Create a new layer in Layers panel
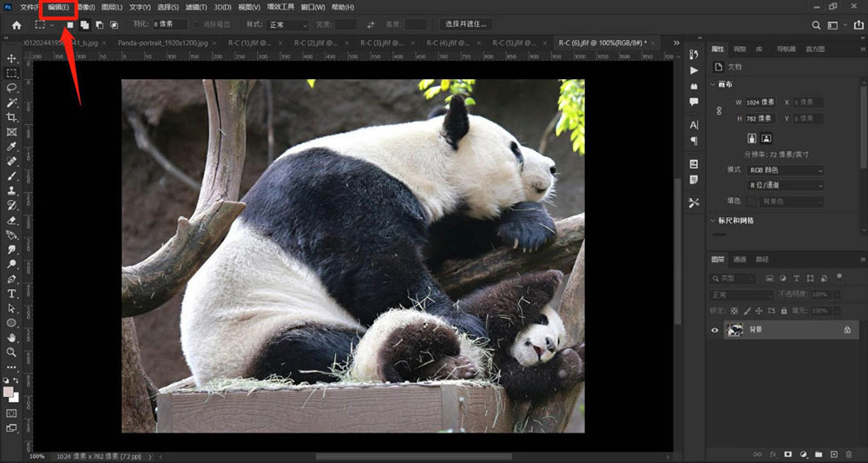 click(833, 454)
